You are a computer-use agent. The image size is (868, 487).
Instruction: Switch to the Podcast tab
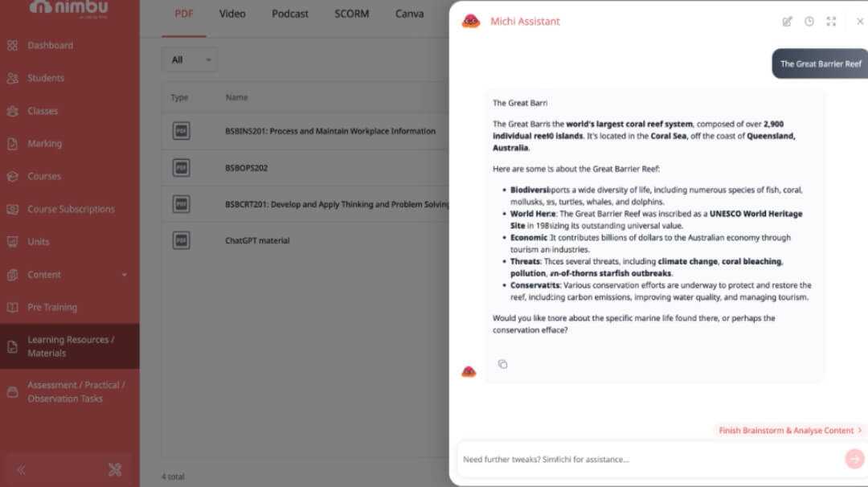[x=290, y=14]
